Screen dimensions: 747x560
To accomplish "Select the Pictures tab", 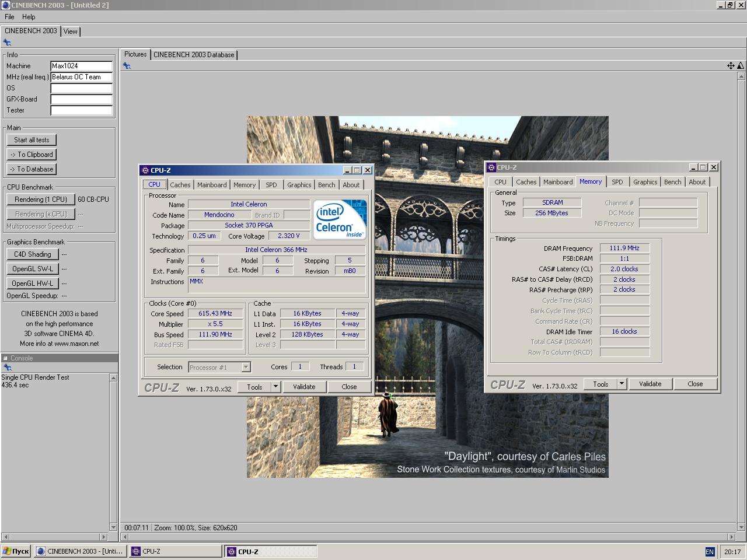I will click(x=135, y=54).
